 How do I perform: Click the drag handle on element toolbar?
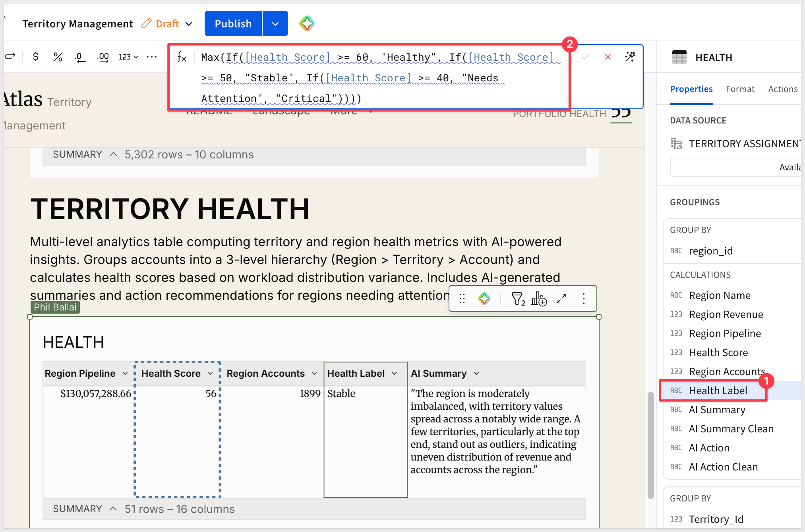coord(462,299)
